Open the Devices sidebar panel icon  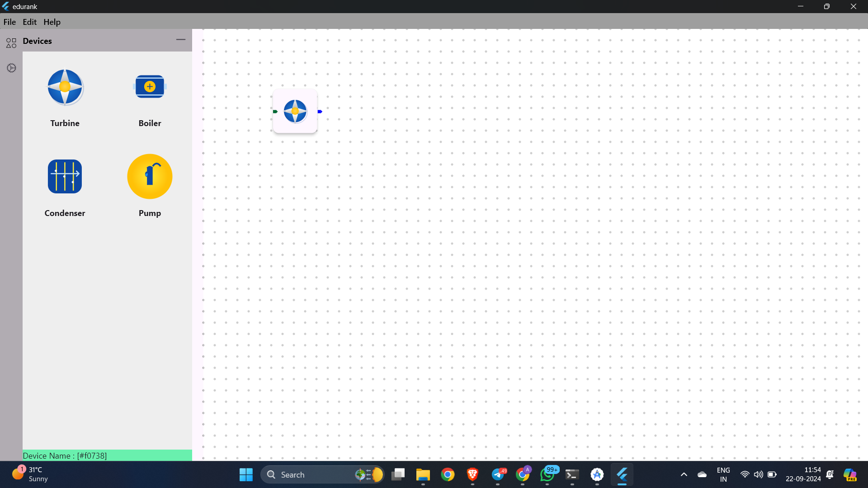click(11, 43)
